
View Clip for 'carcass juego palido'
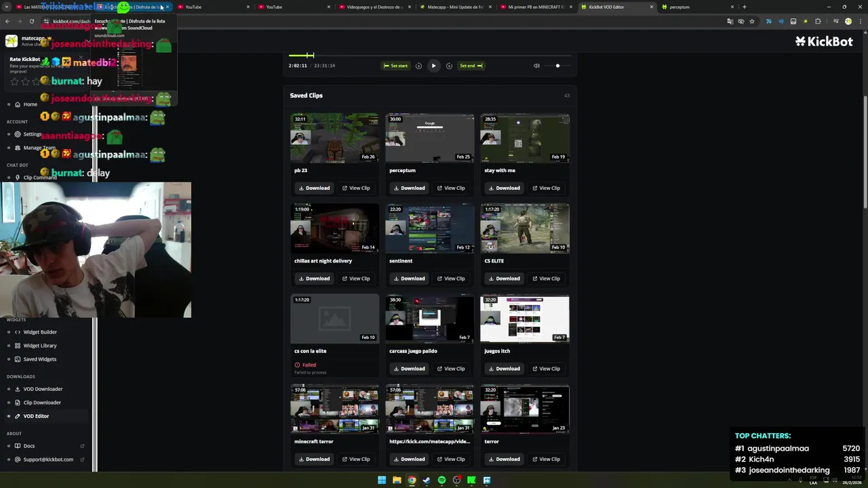451,369
